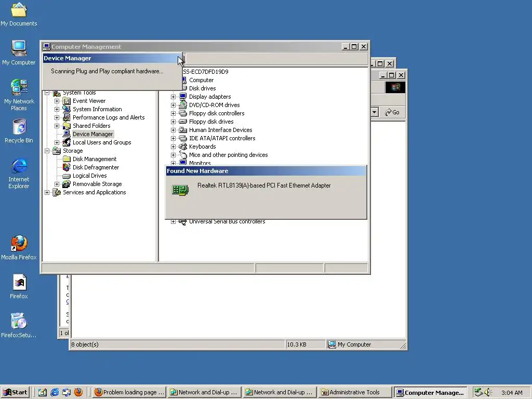The height and width of the screenshot is (399, 532).
Task: Expand Floppy disk controllers category
Action: tap(173, 113)
